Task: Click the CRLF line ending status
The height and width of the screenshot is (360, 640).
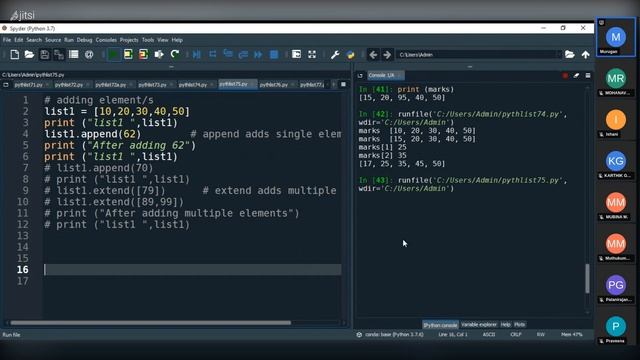Action: 516,335
